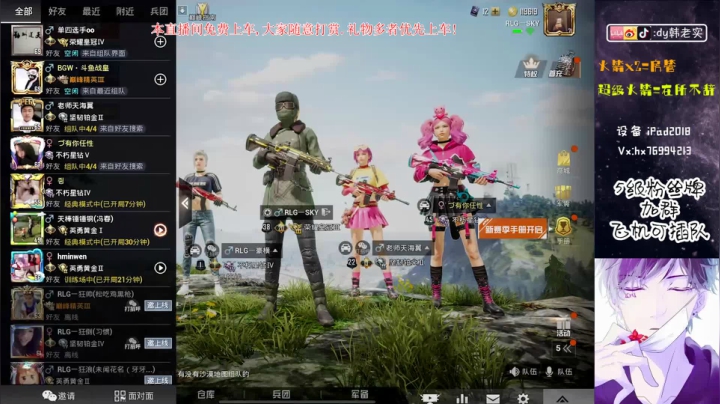
Task: Click the gear icon beside RLG一SKY
Action: (x=267, y=212)
